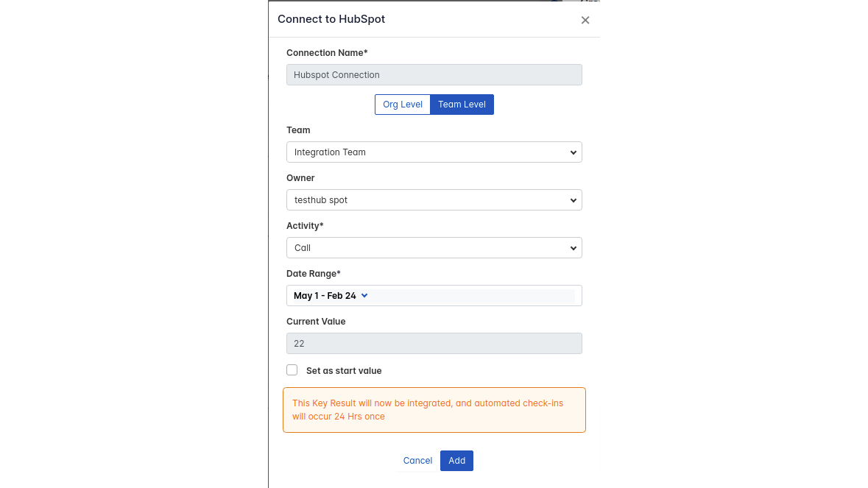Screen dimensions: 868x488
Task: Click the Activity dropdown chevron
Action: pyautogui.click(x=574, y=248)
